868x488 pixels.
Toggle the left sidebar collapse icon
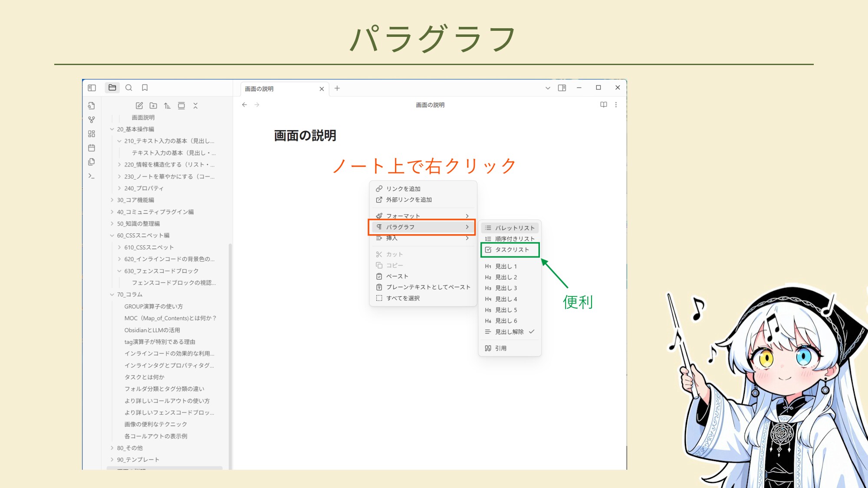coord(92,88)
